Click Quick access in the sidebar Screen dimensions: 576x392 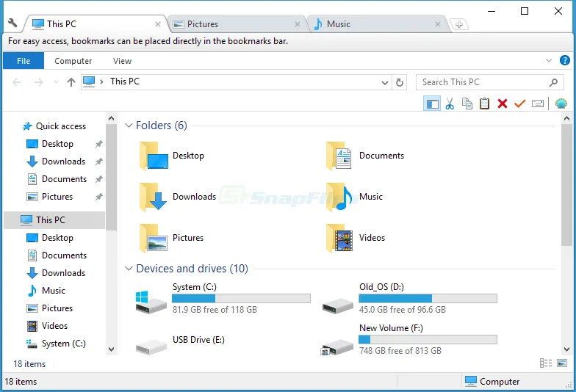coord(54,126)
